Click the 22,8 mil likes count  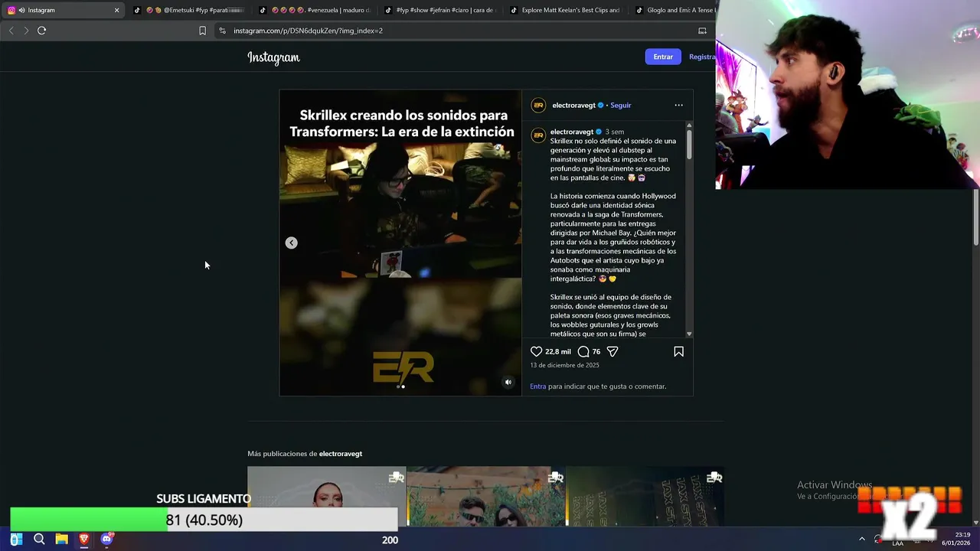[x=558, y=352]
